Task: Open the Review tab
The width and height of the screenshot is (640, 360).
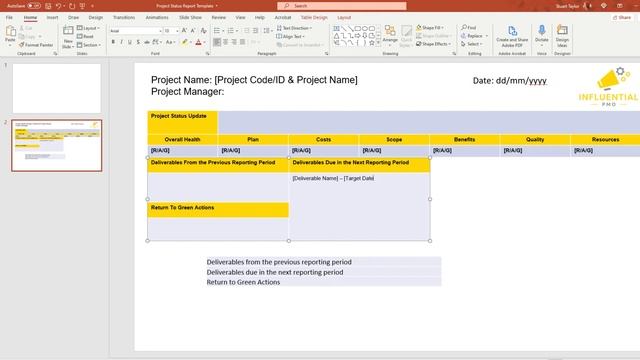Action: pyautogui.click(x=218, y=18)
